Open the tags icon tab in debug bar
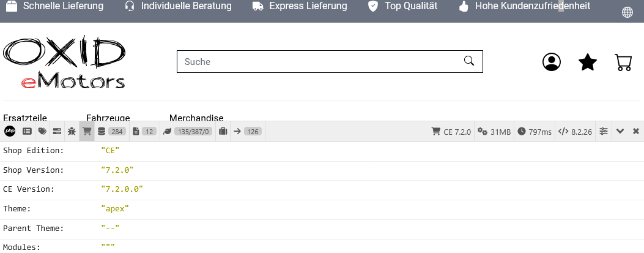 tap(42, 131)
